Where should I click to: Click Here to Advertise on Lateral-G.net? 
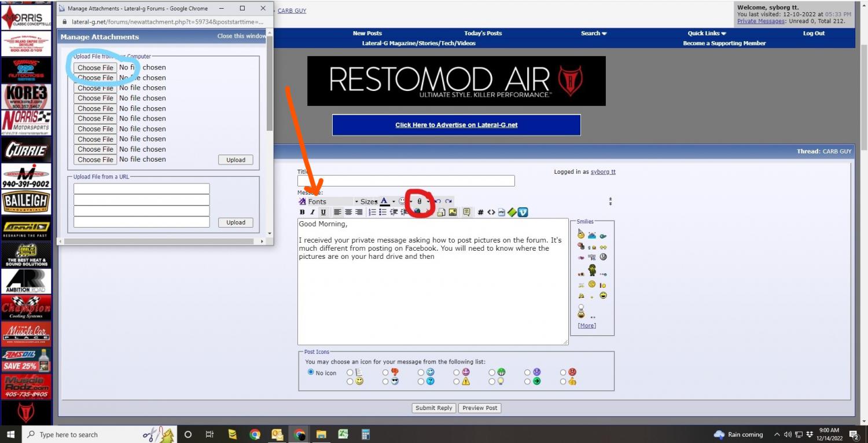457,125
